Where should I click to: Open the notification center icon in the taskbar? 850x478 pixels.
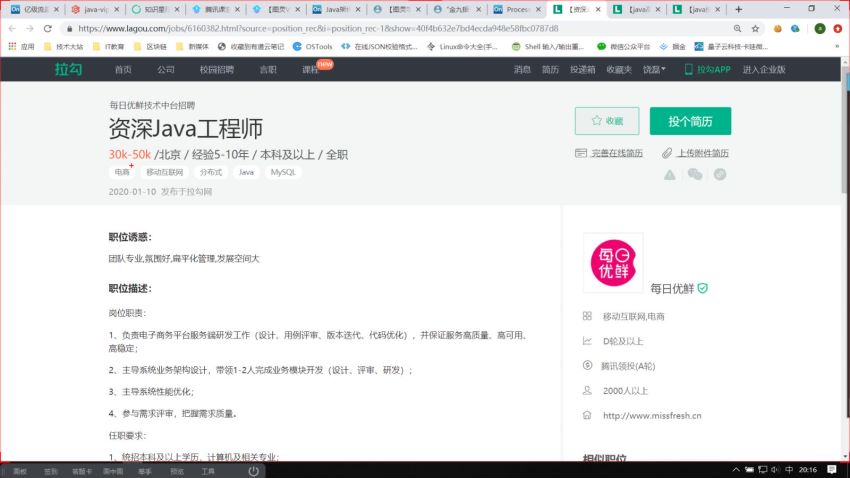point(832,469)
